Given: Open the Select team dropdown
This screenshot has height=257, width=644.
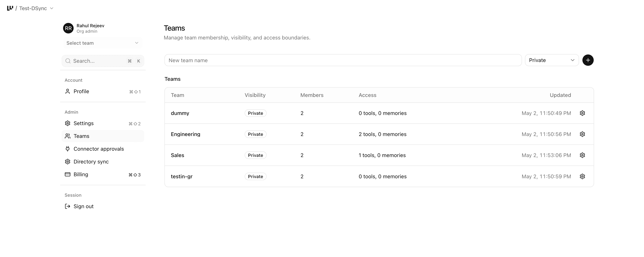Looking at the screenshot, I should pos(103,43).
